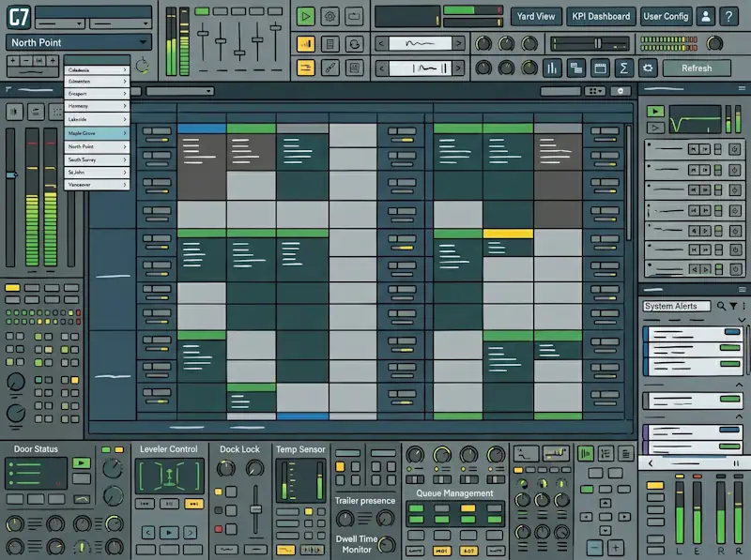The image size is (751, 560).
Task: Expand the Lakeside submenu arrow
Action: point(125,119)
